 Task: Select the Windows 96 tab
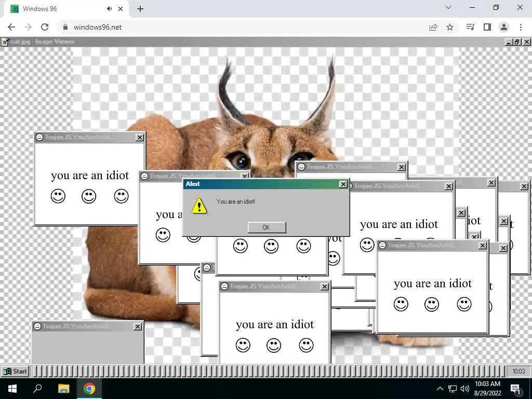(x=66, y=9)
